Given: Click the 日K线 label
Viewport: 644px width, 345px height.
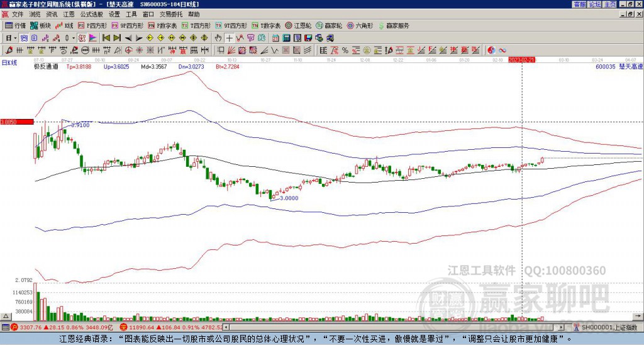Looking at the screenshot, I should [9, 62].
